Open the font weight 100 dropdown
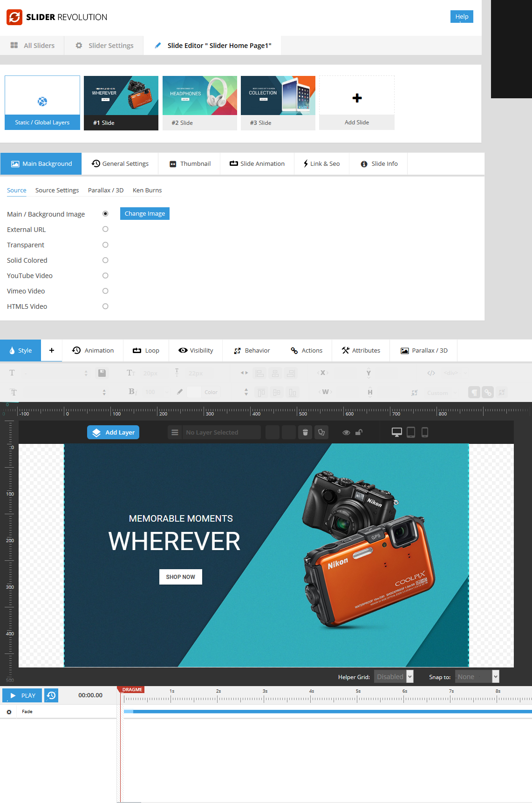Image resolution: width=532 pixels, height=803 pixels. (156, 392)
